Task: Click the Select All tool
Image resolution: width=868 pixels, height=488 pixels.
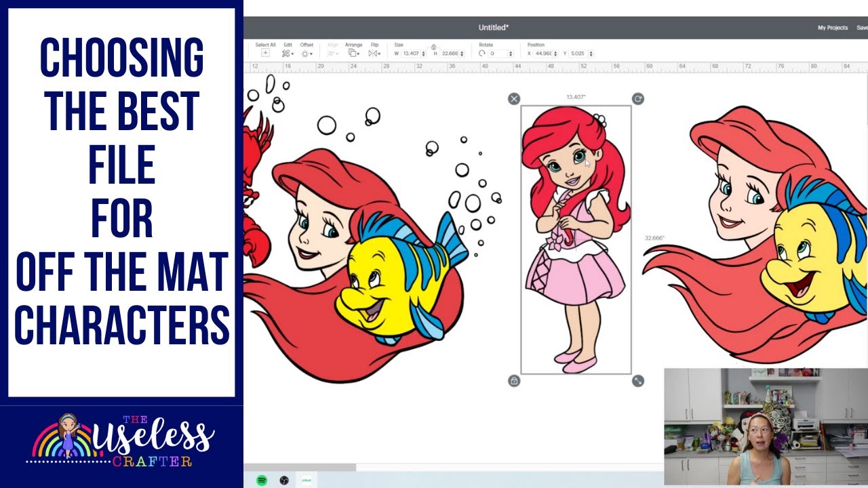Action: pos(265,49)
